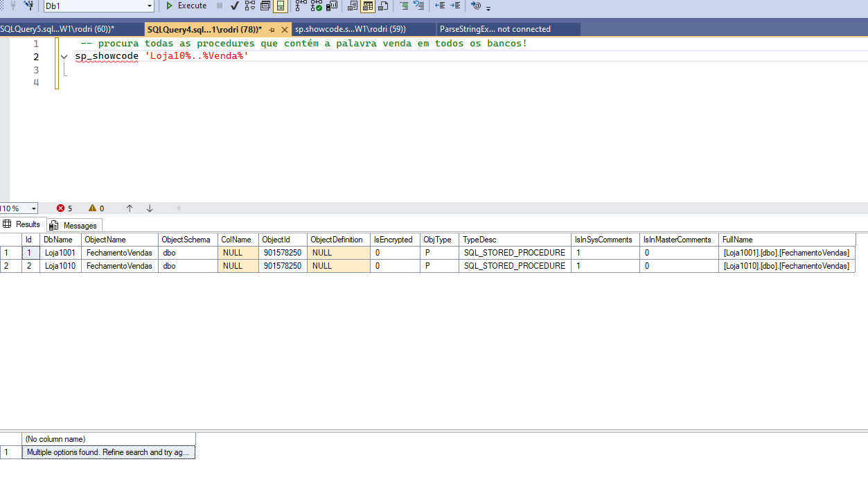Viewport: 868px width, 482px height.
Task: Click the green comment on line 1
Action: [304, 44]
